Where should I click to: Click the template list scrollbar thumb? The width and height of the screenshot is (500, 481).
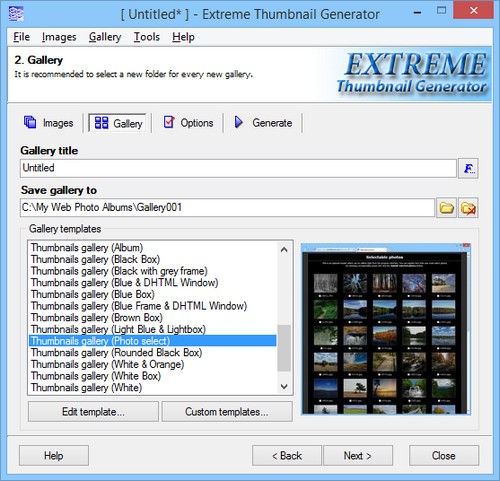tap(284, 348)
